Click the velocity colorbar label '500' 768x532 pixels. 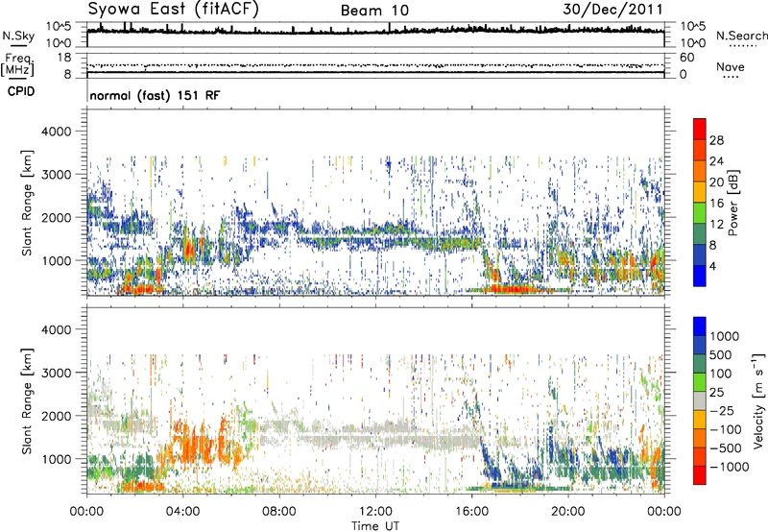click(720, 354)
